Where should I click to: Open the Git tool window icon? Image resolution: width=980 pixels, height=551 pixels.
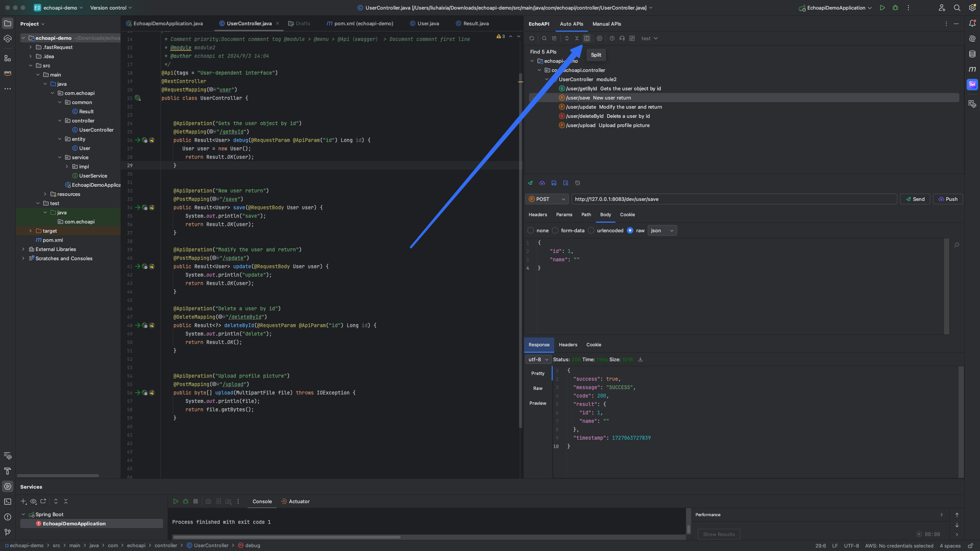tap(8, 532)
